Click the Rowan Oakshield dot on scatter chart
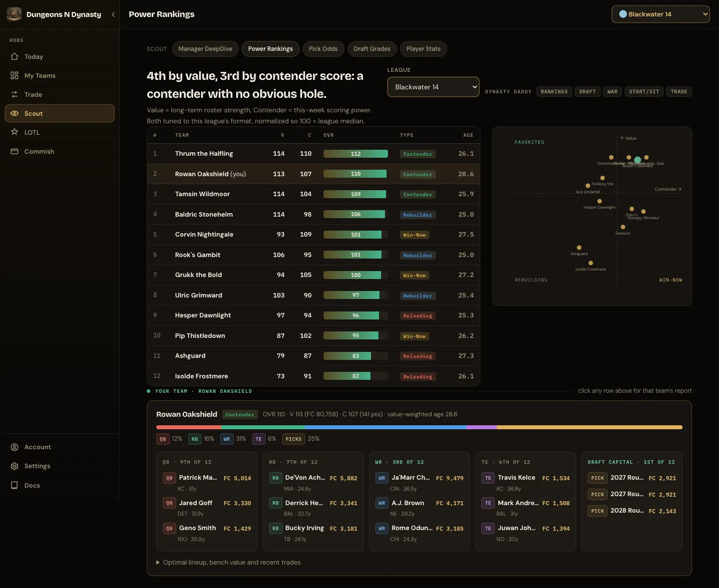 [638, 160]
